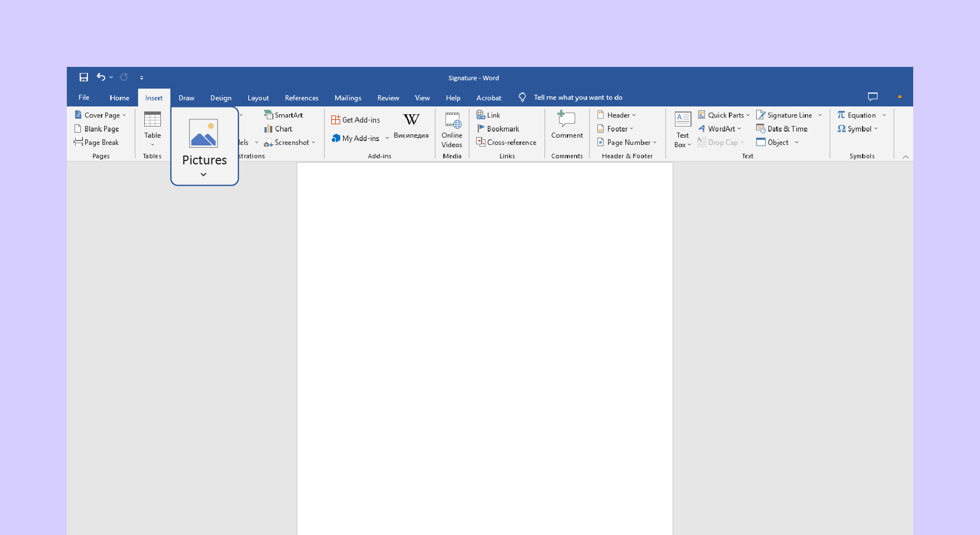
Task: Click the Undo arrow icon
Action: 101,77
